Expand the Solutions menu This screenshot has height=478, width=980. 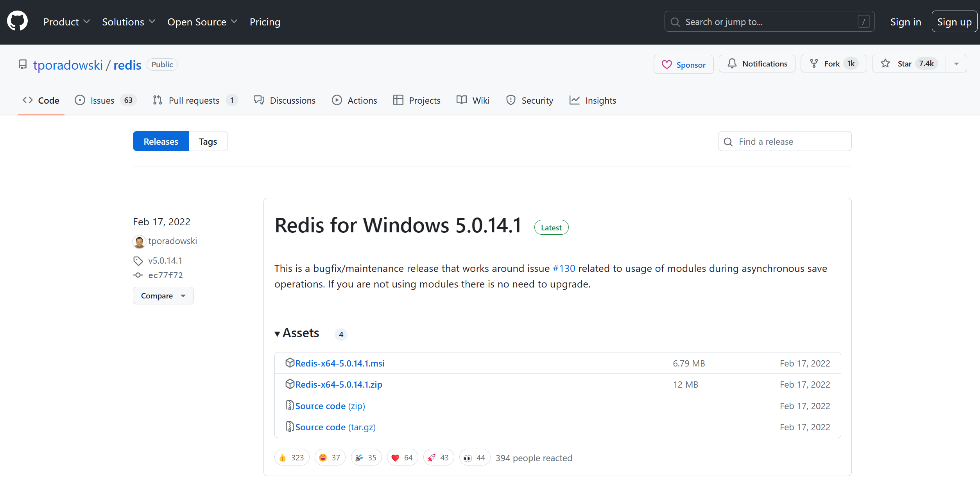pos(129,22)
